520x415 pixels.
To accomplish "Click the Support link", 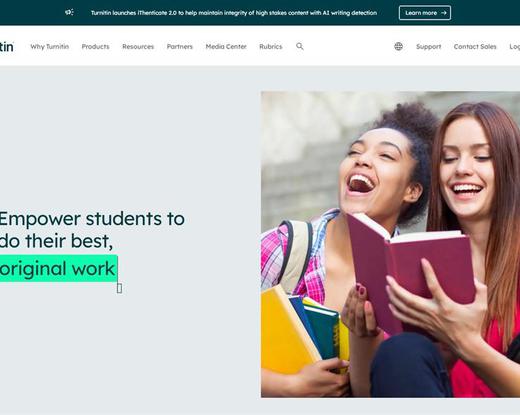I will pyautogui.click(x=428, y=47).
